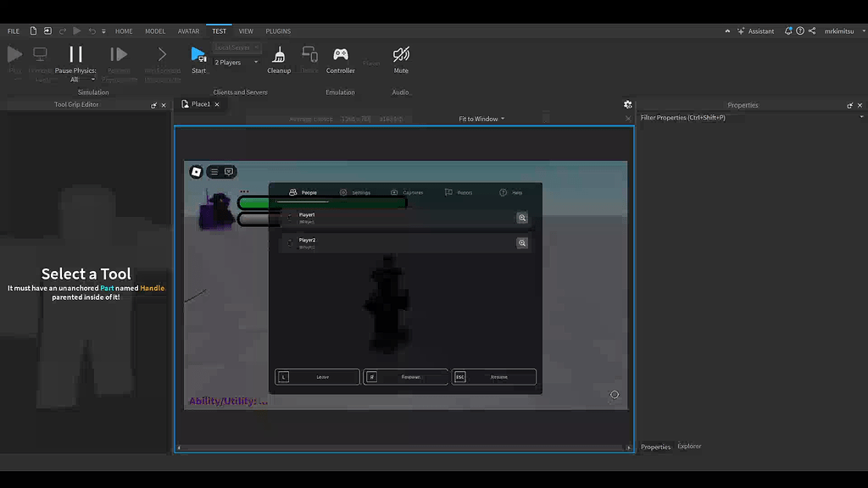Expand the quick access toolbar customize arrow
The height and width of the screenshot is (488, 868).
[x=103, y=31]
